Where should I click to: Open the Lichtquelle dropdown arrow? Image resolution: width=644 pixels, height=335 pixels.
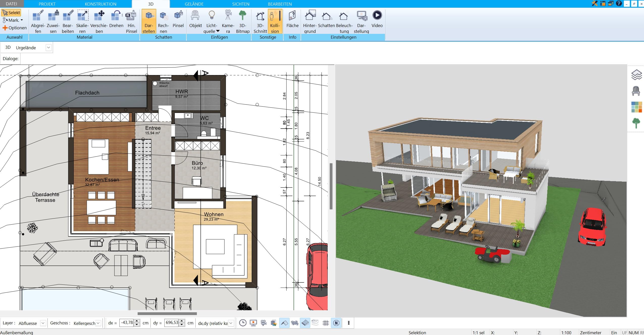(218, 31)
